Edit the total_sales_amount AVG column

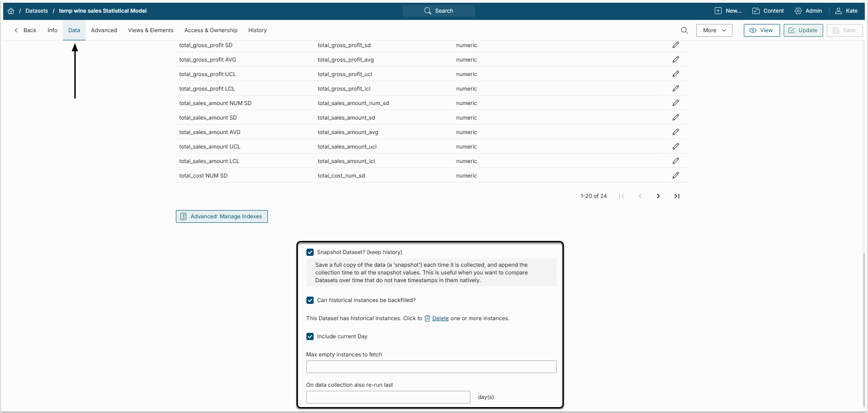(x=675, y=132)
